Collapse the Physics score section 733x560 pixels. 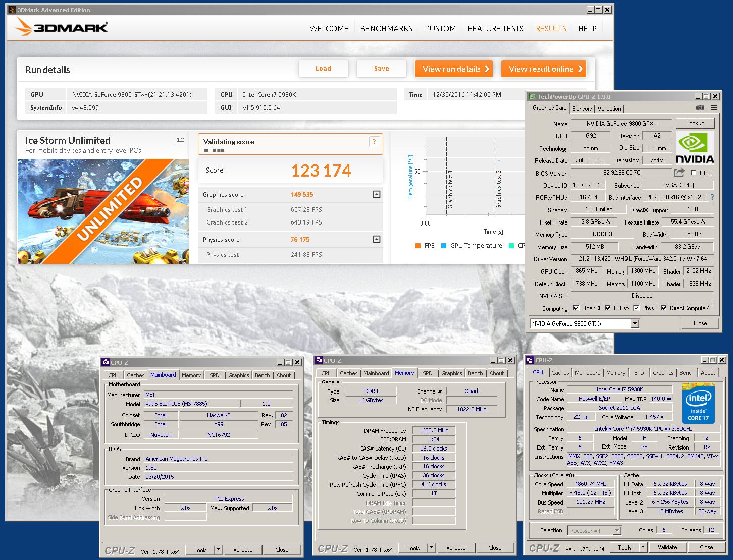[377, 239]
